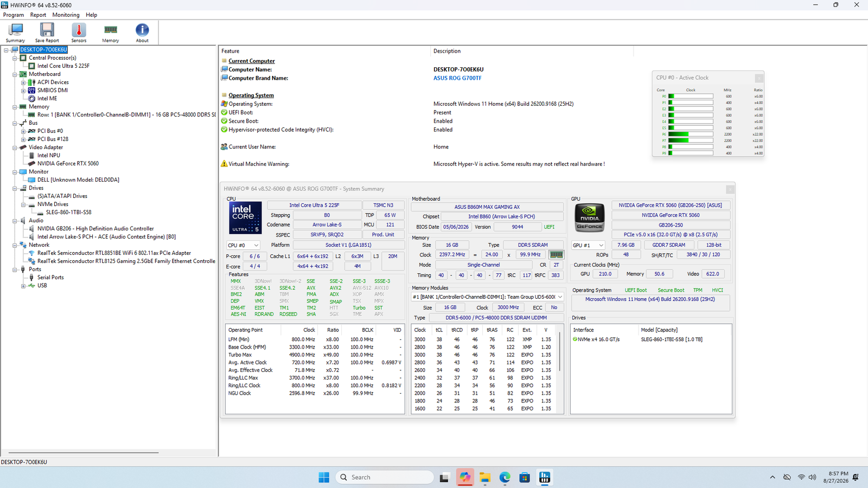Close the CPU #0 Active Clock panel
868x488 pixels.
(x=759, y=78)
